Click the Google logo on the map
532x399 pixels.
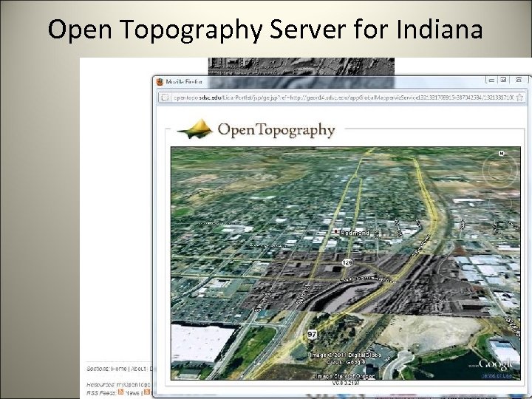click(495, 365)
